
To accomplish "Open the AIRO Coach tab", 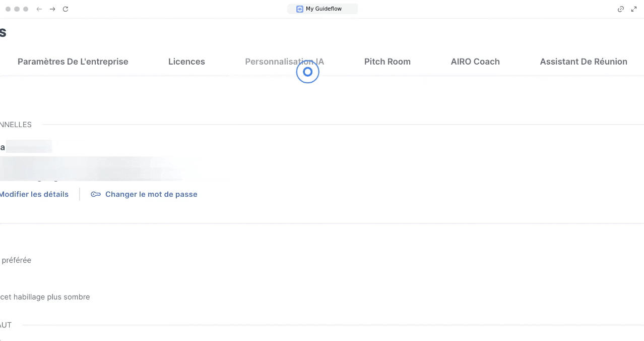I will click(475, 62).
